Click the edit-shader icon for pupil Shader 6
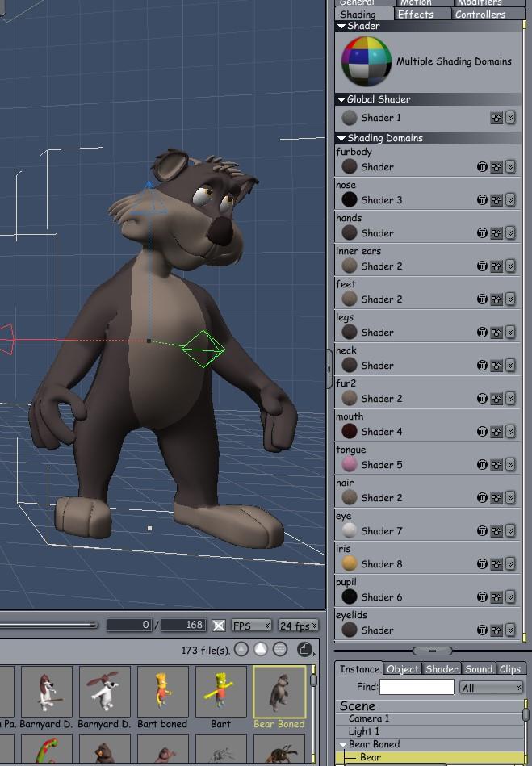The image size is (532, 766). point(496,597)
